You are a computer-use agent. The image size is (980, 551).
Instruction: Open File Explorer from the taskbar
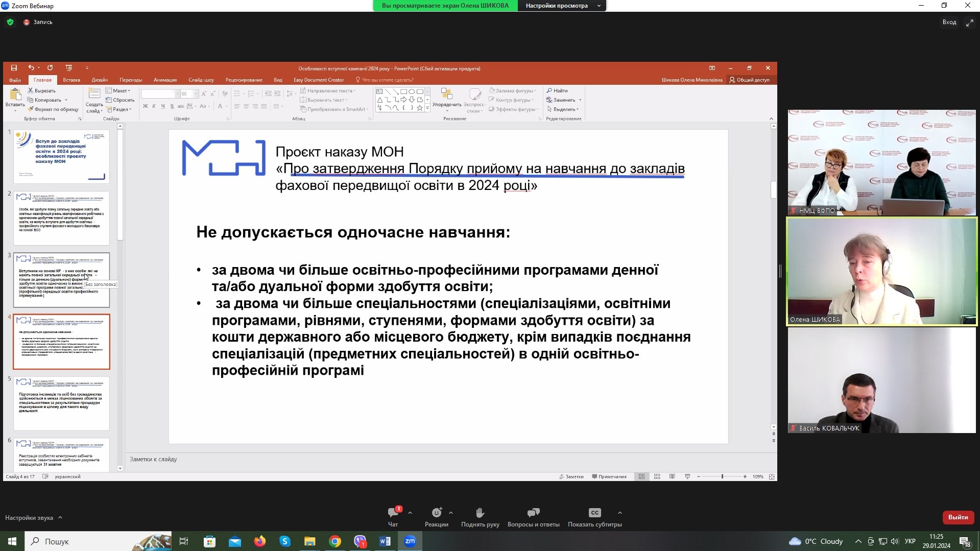[310, 541]
